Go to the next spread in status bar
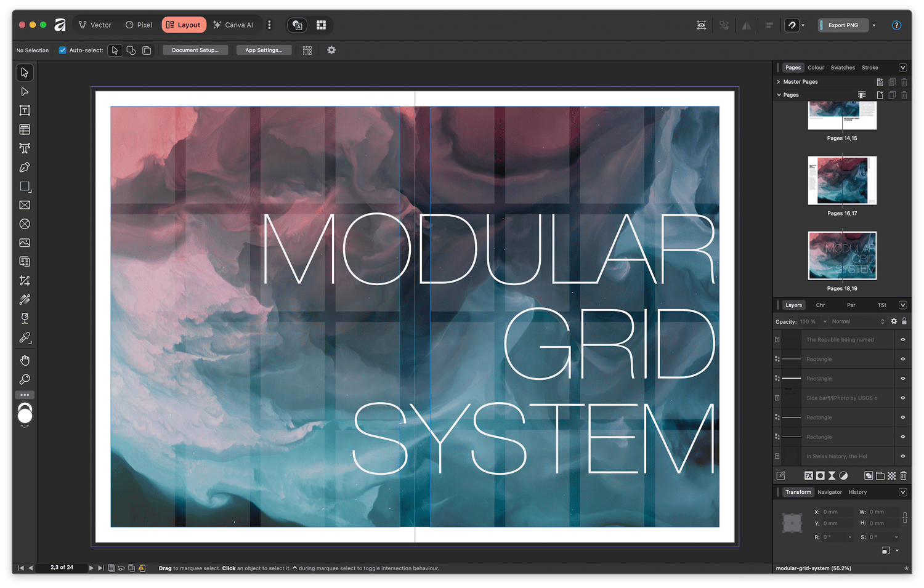 click(91, 568)
